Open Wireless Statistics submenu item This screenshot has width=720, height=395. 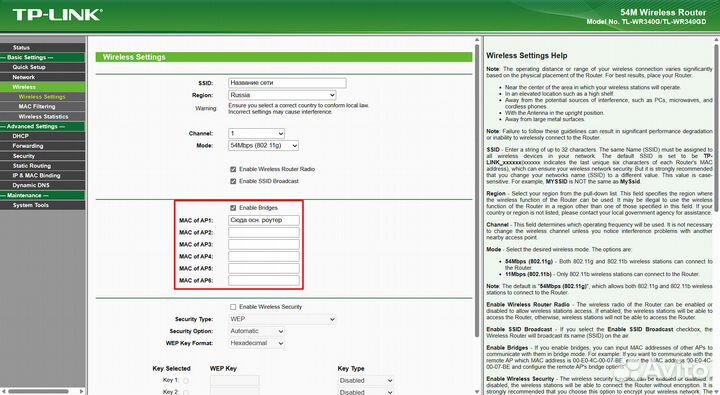pos(43,117)
